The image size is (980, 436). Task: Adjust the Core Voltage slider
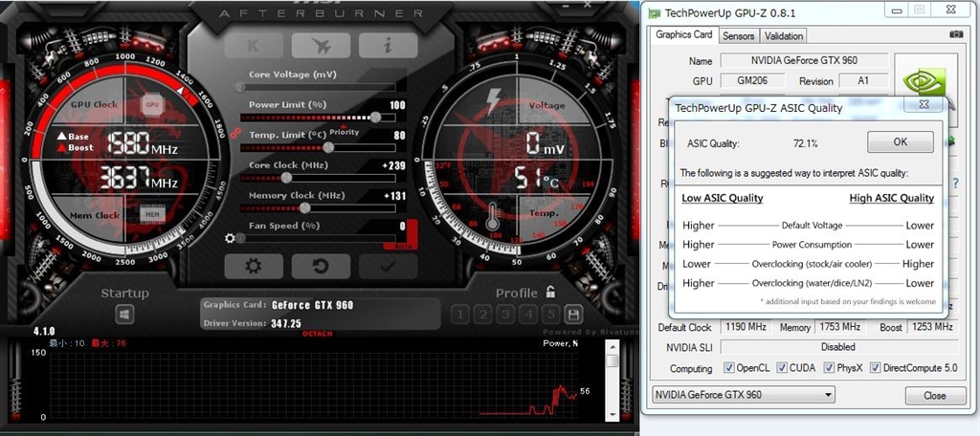318,87
